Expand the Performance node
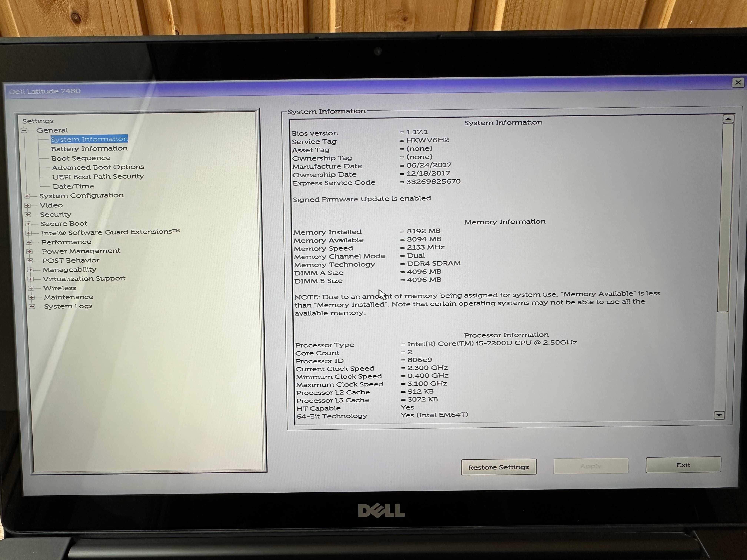The width and height of the screenshot is (747, 560). coord(29,242)
